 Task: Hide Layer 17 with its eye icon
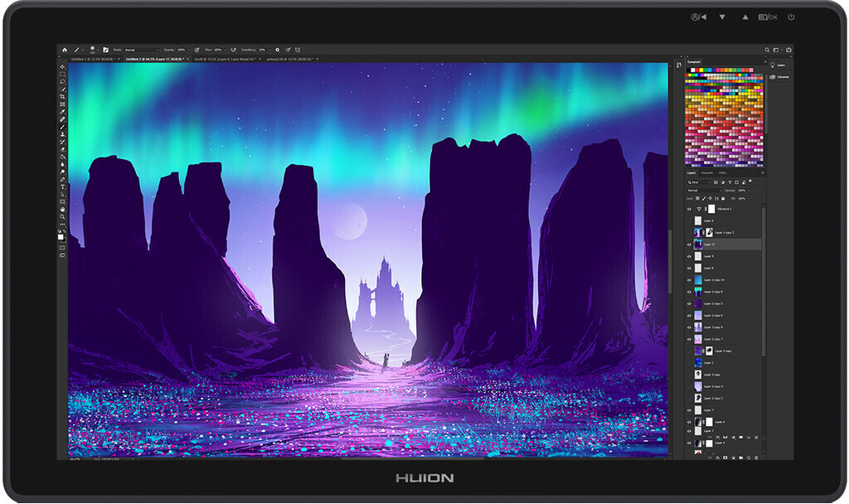[x=689, y=245]
